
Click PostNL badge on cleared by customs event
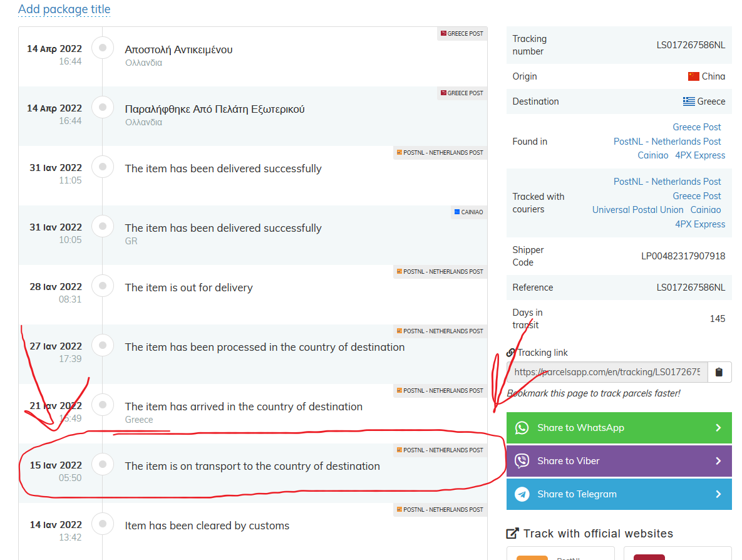click(440, 510)
